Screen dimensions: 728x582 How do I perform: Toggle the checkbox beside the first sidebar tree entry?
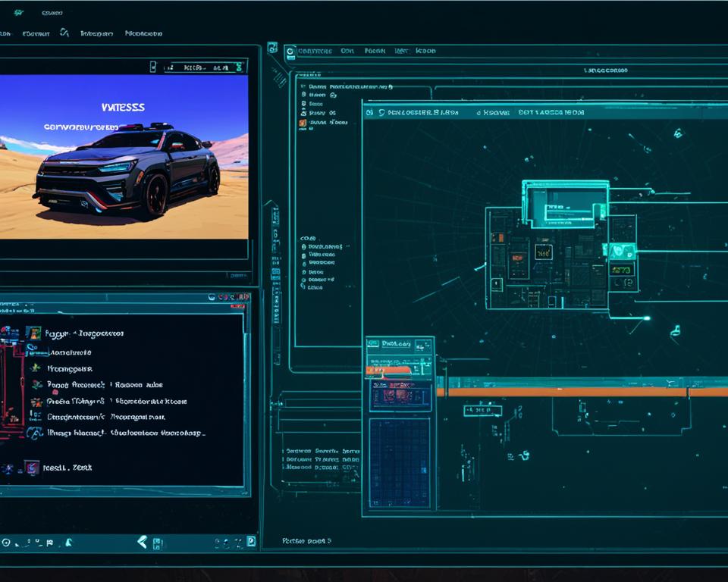pyautogui.click(x=302, y=86)
